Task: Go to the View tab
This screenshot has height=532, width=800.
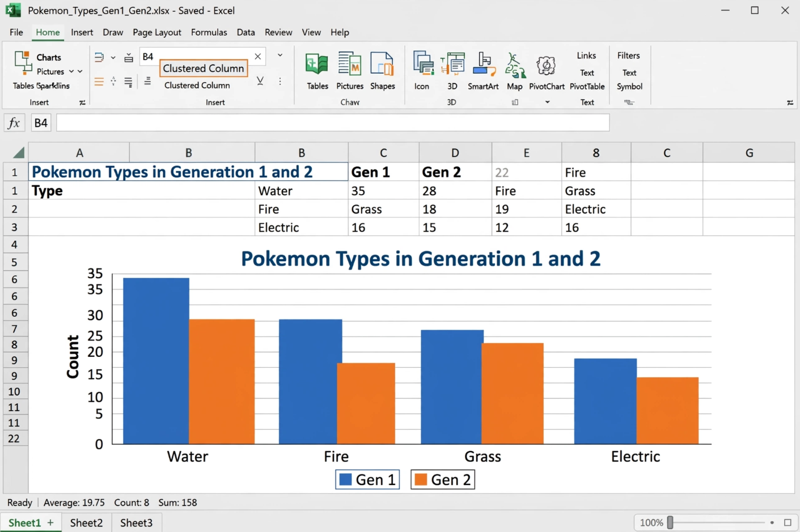Action: click(x=311, y=32)
